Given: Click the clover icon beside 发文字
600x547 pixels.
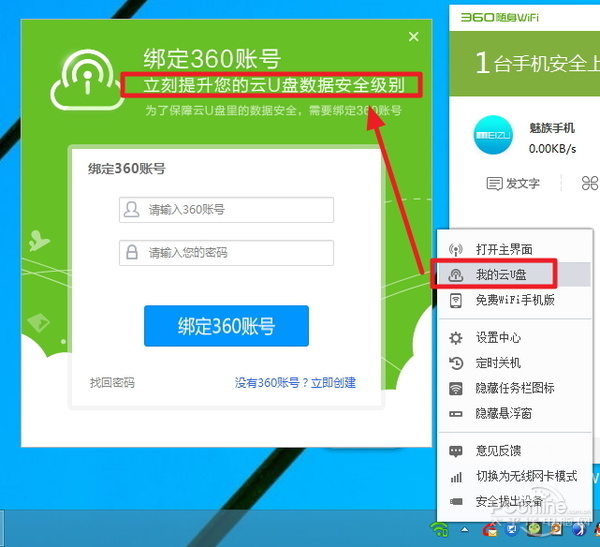Looking at the screenshot, I should click(x=589, y=183).
